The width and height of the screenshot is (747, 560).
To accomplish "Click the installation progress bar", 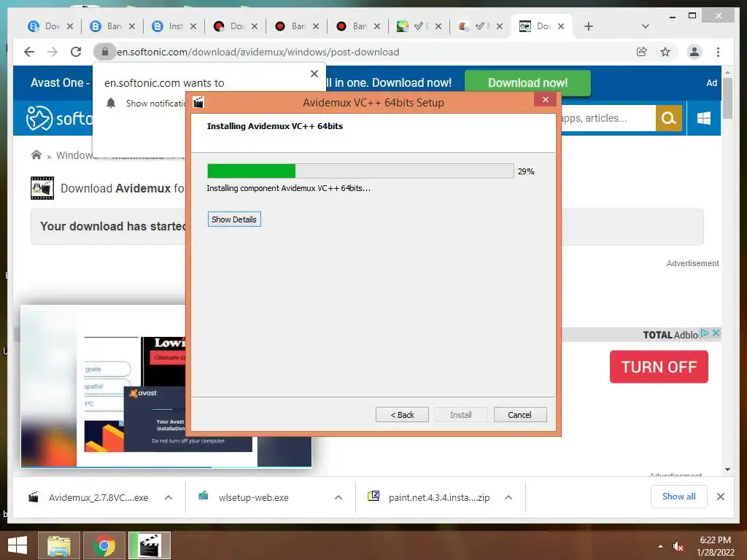I will pos(360,171).
